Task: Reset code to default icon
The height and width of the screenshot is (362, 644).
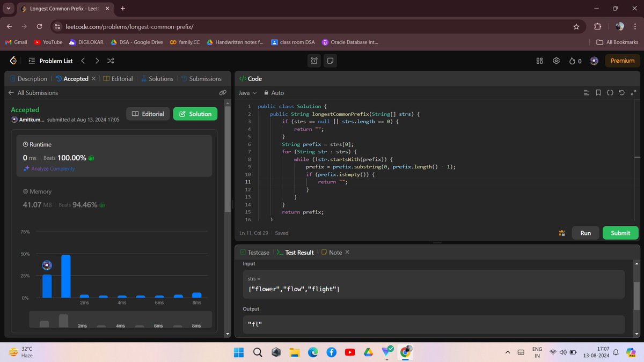Action: tap(621, 93)
